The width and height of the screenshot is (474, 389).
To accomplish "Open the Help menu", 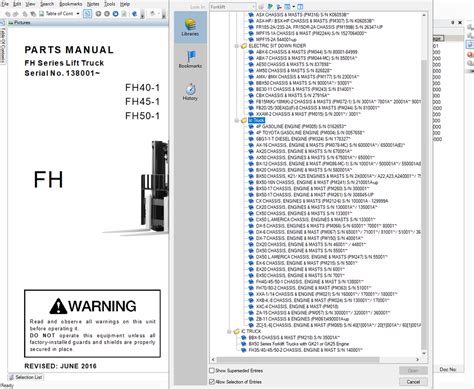I will tap(125, 4).
